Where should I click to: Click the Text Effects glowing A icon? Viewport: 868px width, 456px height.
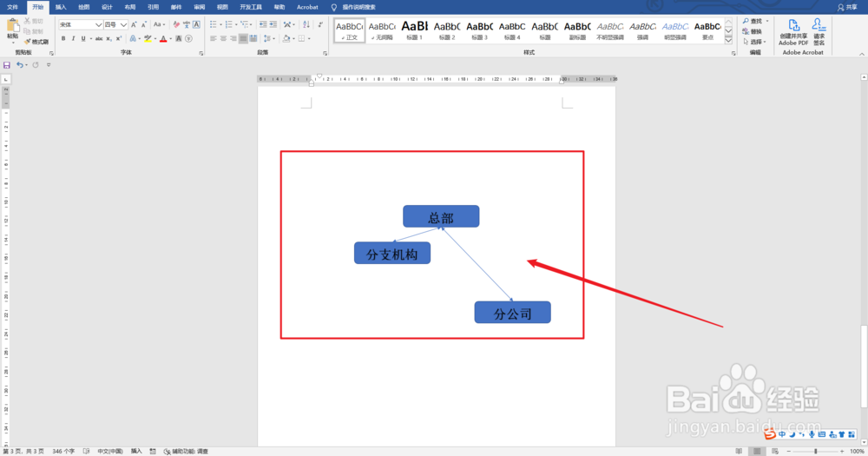[132, 39]
